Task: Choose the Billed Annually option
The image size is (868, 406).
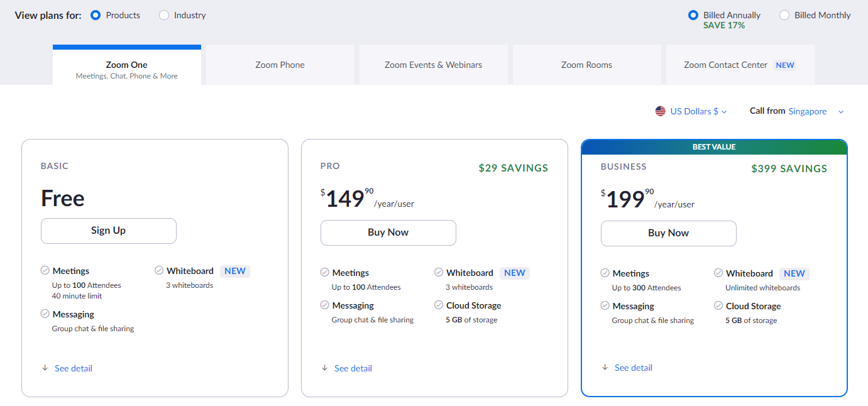Action: point(693,15)
